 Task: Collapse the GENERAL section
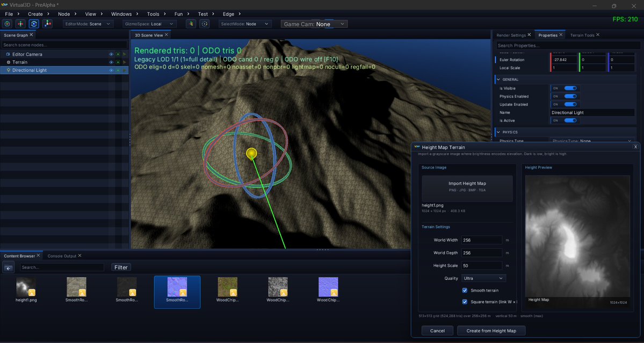pos(498,79)
